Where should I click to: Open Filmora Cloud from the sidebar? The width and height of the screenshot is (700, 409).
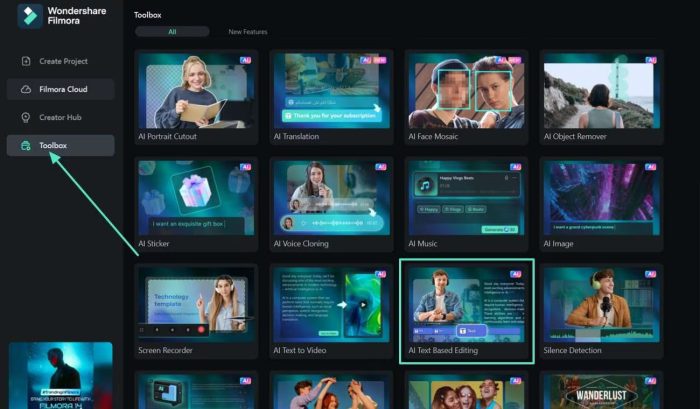[60, 89]
